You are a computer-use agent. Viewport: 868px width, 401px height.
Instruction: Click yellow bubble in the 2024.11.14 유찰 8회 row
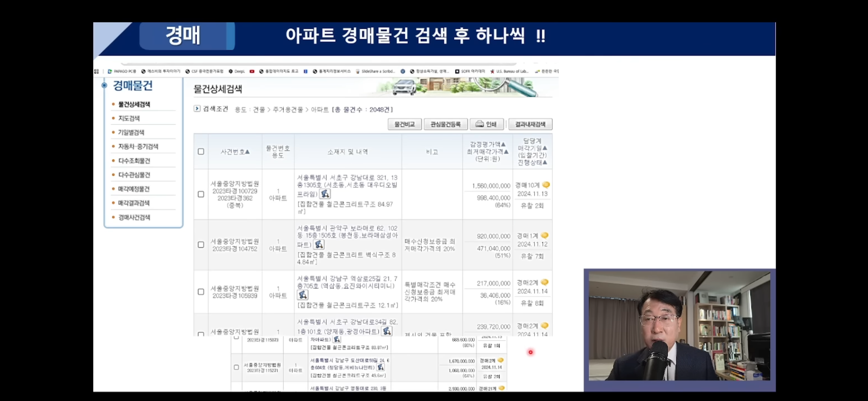point(544,282)
